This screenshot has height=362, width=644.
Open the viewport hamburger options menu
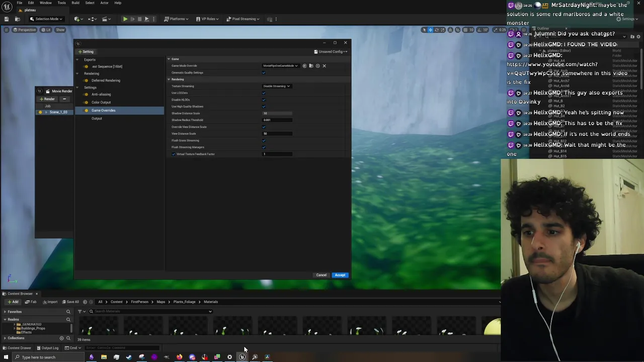coord(6,30)
